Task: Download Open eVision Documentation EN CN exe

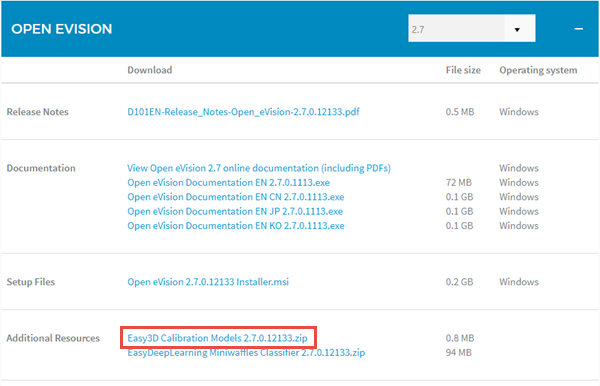Action: click(x=236, y=197)
